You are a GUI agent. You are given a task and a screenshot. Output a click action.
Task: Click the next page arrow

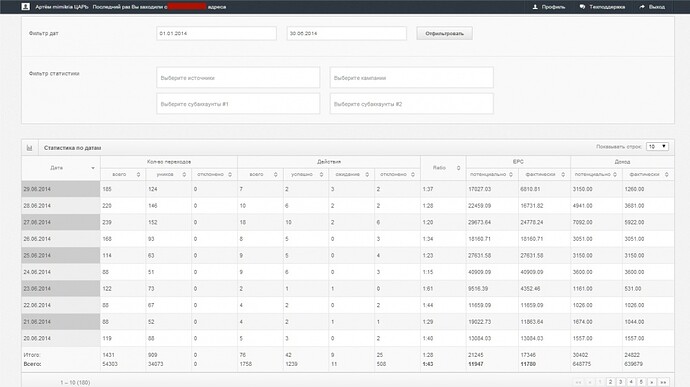(652, 382)
